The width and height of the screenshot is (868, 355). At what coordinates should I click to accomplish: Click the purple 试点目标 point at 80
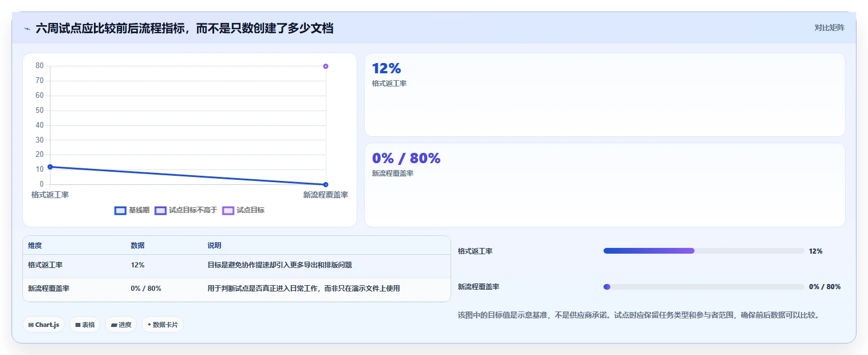point(326,66)
